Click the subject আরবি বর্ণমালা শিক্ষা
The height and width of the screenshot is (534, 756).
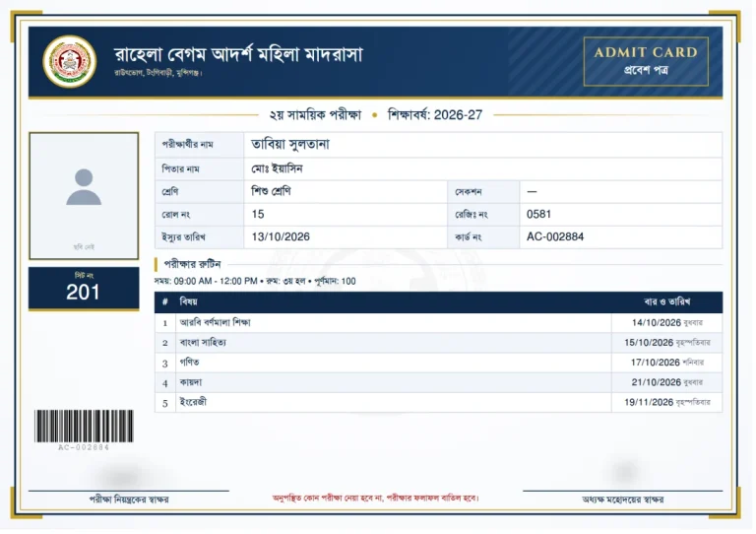(x=215, y=322)
